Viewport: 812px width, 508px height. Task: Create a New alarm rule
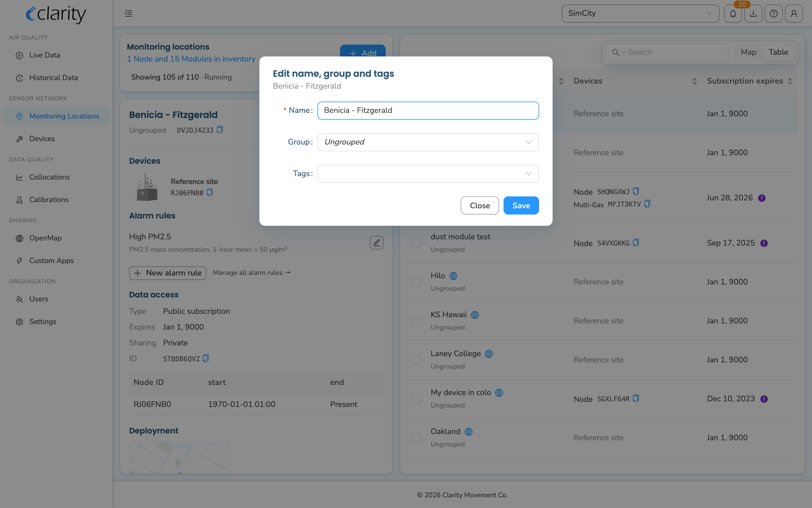(168, 273)
